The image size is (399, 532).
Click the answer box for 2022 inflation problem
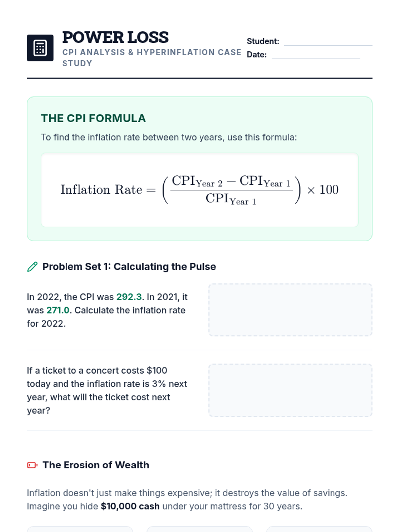(290, 310)
